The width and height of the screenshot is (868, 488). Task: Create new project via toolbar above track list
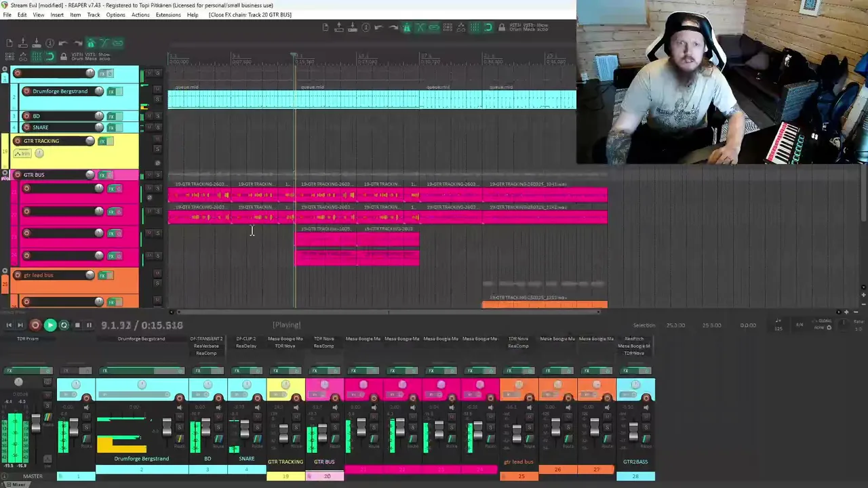pyautogui.click(x=9, y=43)
